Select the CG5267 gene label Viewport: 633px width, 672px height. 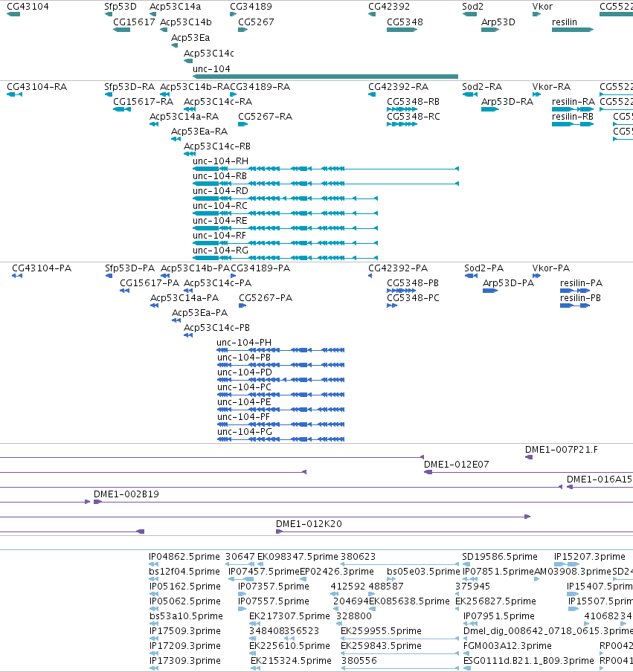(256, 22)
